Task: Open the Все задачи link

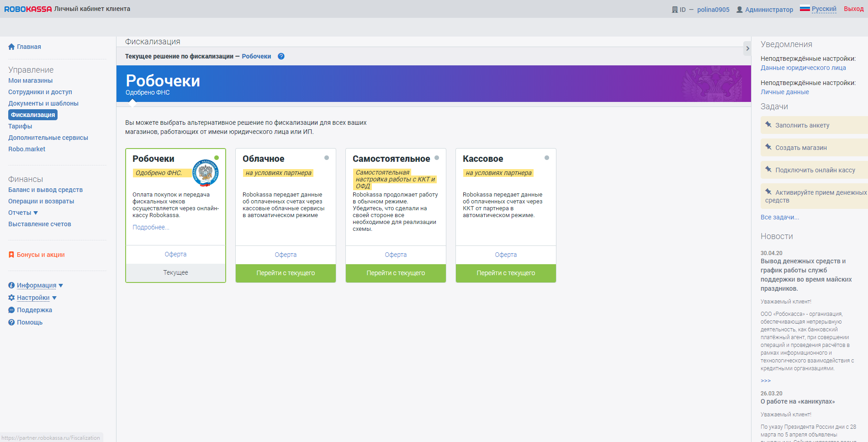Action: (780, 217)
